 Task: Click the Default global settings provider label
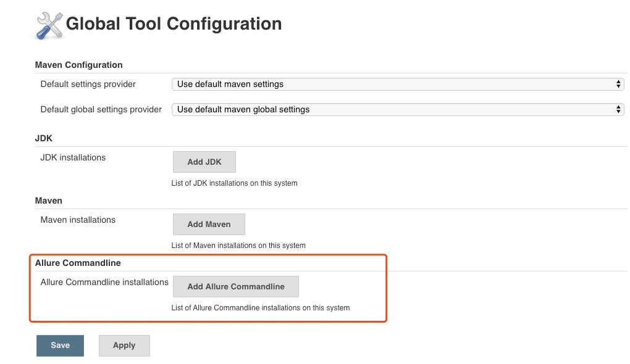coord(101,110)
